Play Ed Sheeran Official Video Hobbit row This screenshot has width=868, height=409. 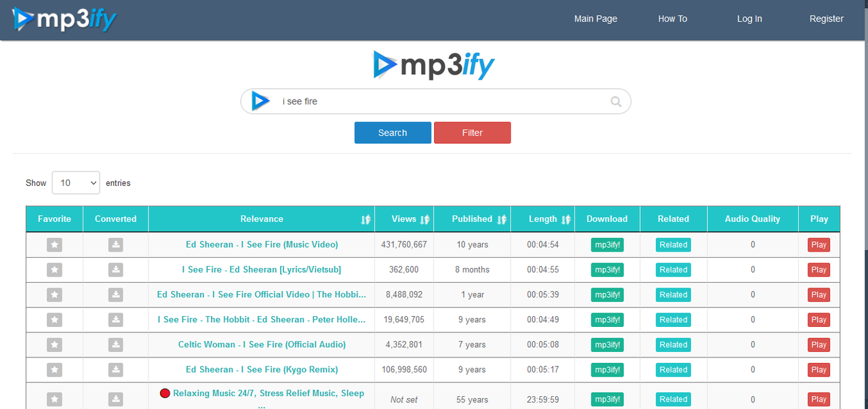point(818,295)
